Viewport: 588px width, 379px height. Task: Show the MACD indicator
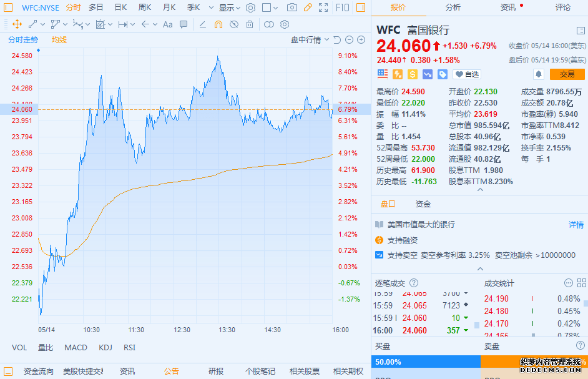(76, 348)
